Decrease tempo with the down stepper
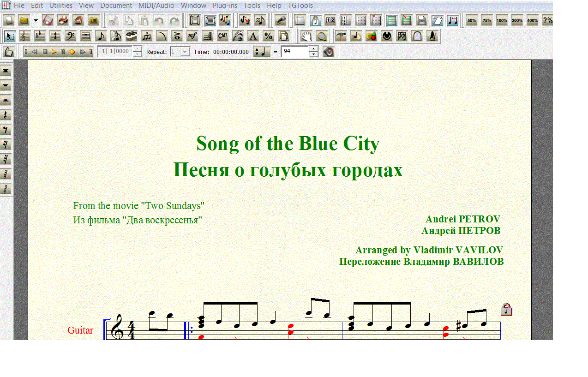 [314, 54]
